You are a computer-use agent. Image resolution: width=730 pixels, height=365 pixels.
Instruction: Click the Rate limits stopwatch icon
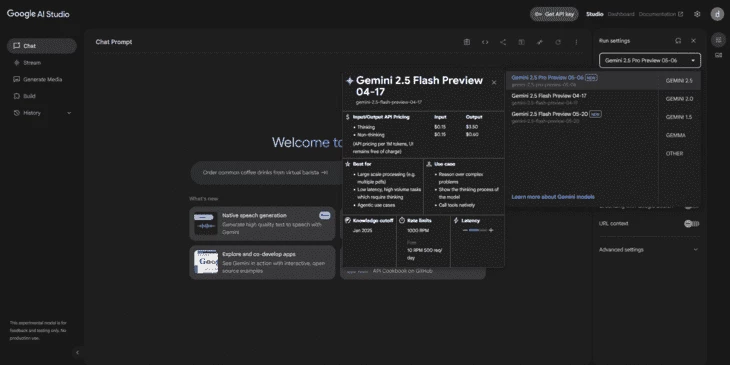click(402, 221)
